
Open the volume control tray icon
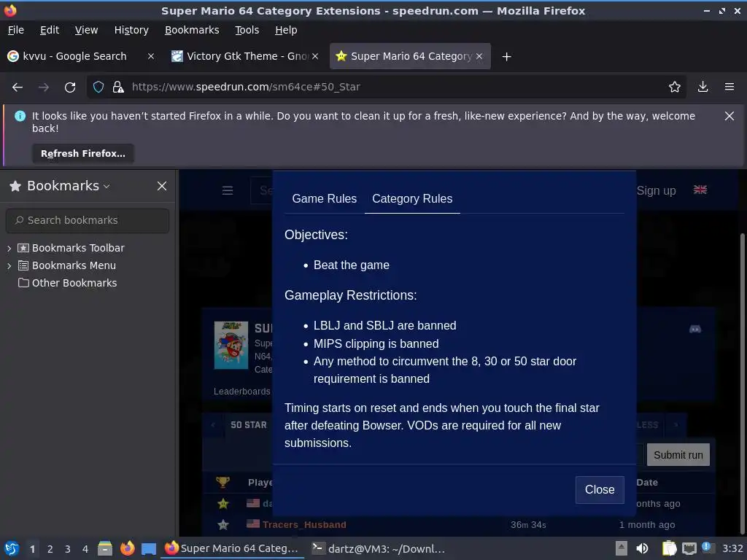642,548
